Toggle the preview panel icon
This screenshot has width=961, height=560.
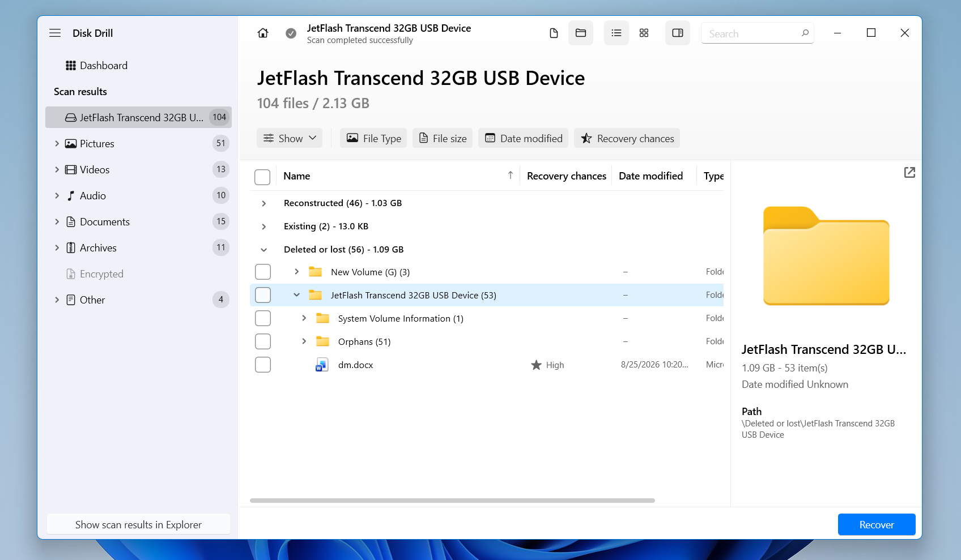tap(678, 33)
